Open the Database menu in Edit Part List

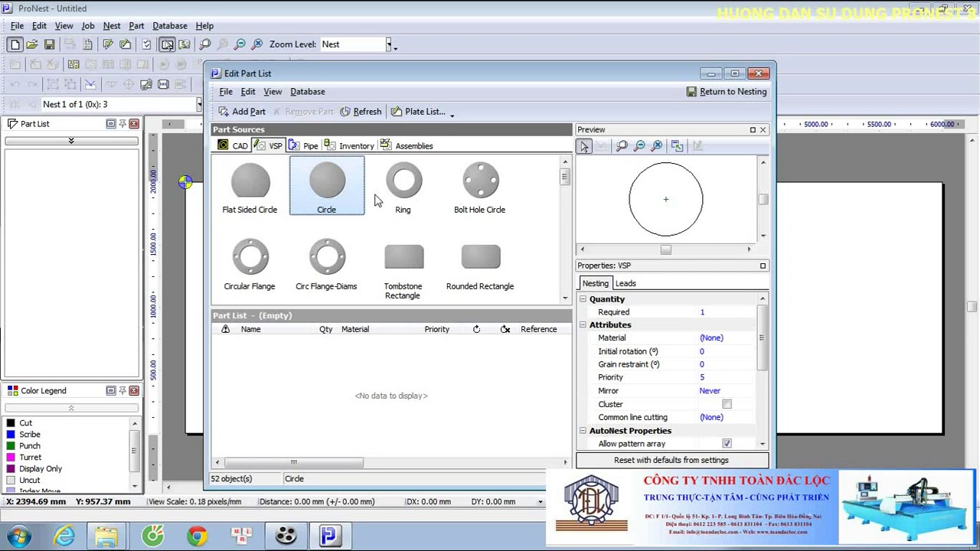308,92
